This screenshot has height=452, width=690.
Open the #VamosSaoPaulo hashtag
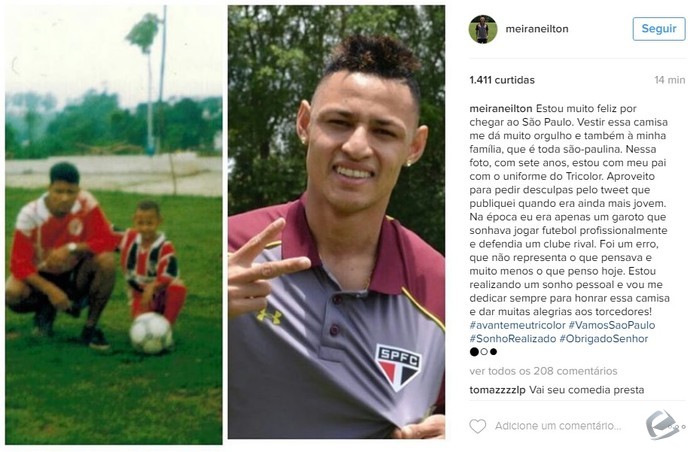612,325
